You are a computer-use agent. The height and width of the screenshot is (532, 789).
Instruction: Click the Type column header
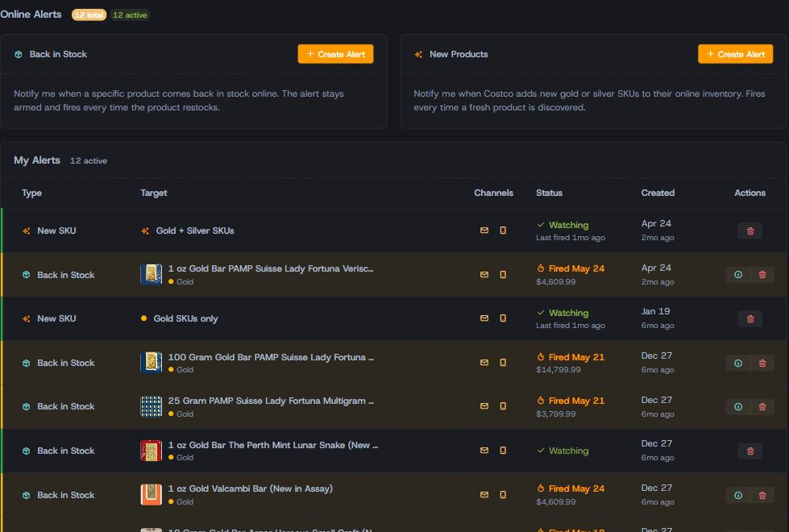click(x=31, y=193)
